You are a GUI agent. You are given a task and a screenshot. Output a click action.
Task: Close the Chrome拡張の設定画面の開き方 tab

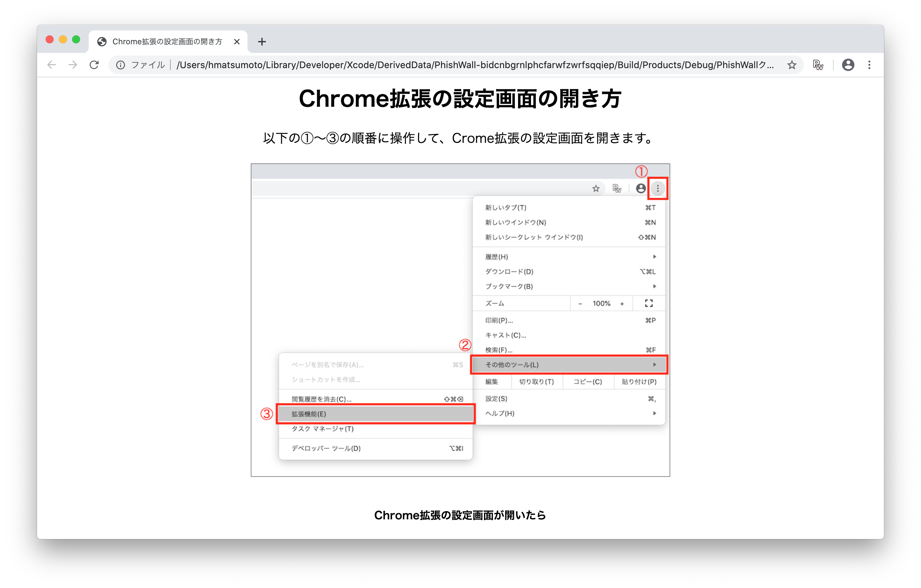237,42
